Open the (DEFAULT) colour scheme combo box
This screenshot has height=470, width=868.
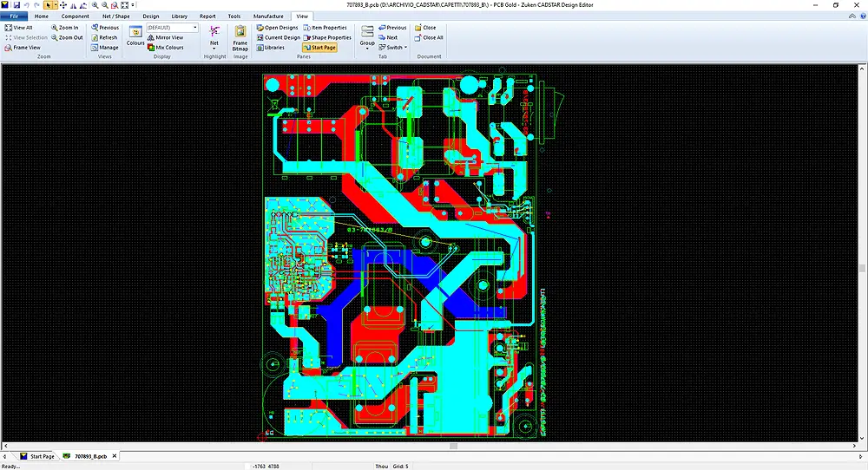pyautogui.click(x=172, y=28)
